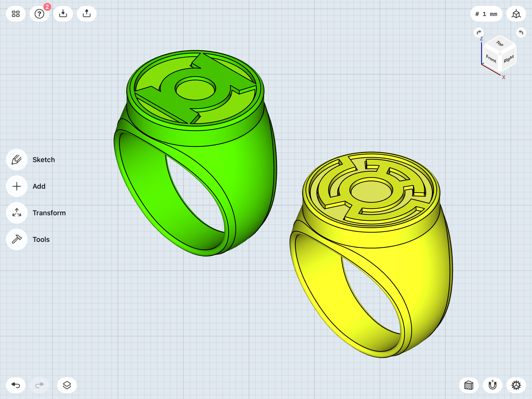Toggle the orthographic perspective cube icon

point(516,14)
